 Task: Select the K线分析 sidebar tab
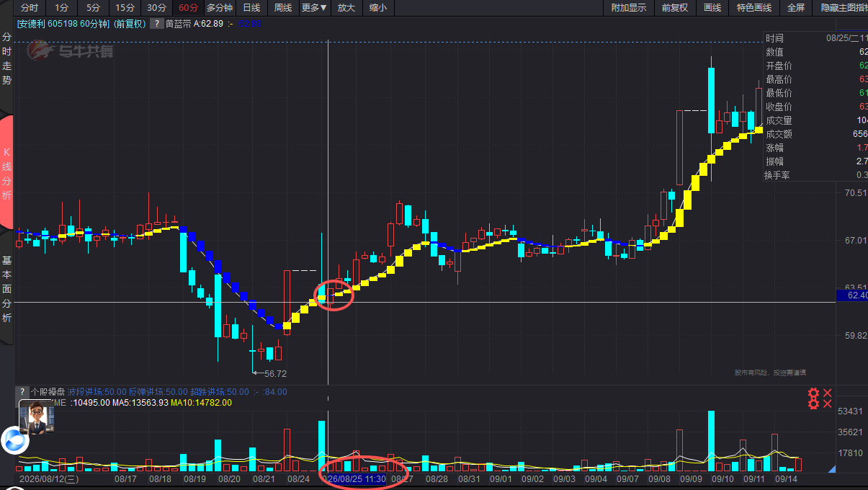(7, 173)
